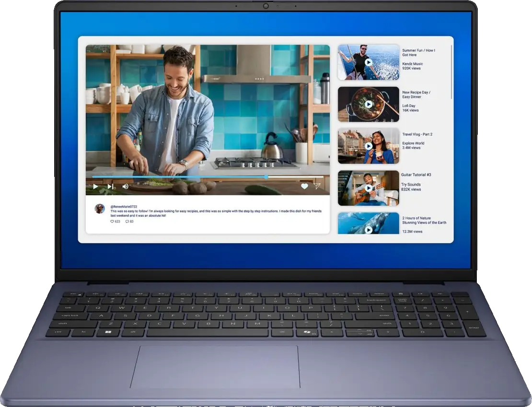This screenshot has width=532, height=407.
Task: Skip to the next video
Action: click(x=110, y=186)
